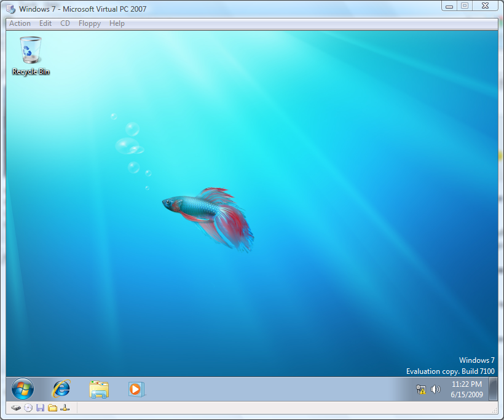Click Show Desktop at the taskbar's right edge
Screen dimensions: 504x420
pos(492,389)
